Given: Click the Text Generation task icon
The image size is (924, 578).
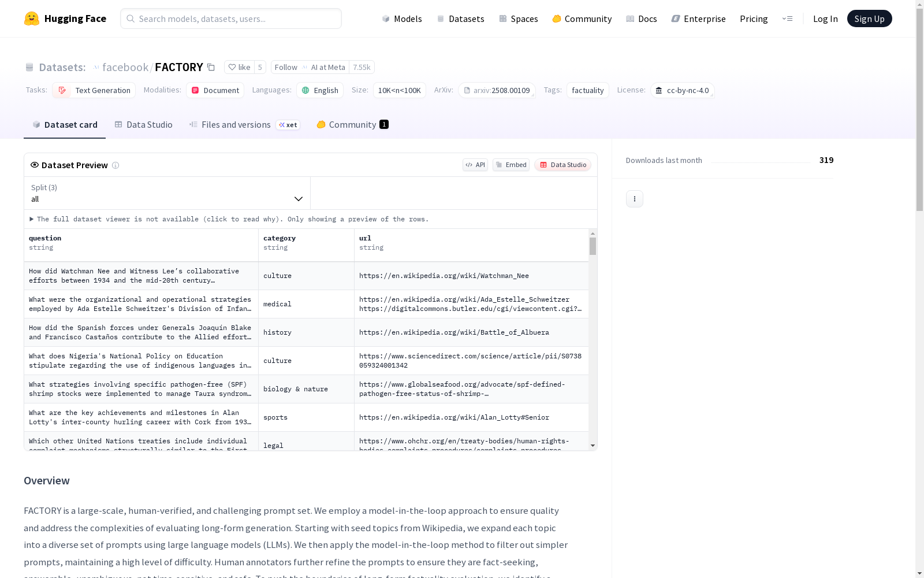Looking at the screenshot, I should (x=62, y=90).
